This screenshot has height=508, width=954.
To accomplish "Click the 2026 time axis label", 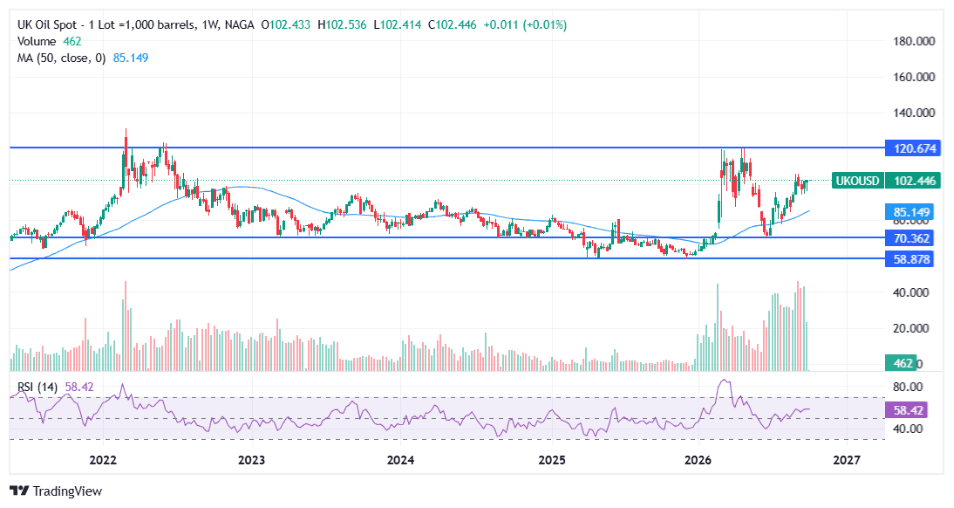I will click(x=698, y=460).
